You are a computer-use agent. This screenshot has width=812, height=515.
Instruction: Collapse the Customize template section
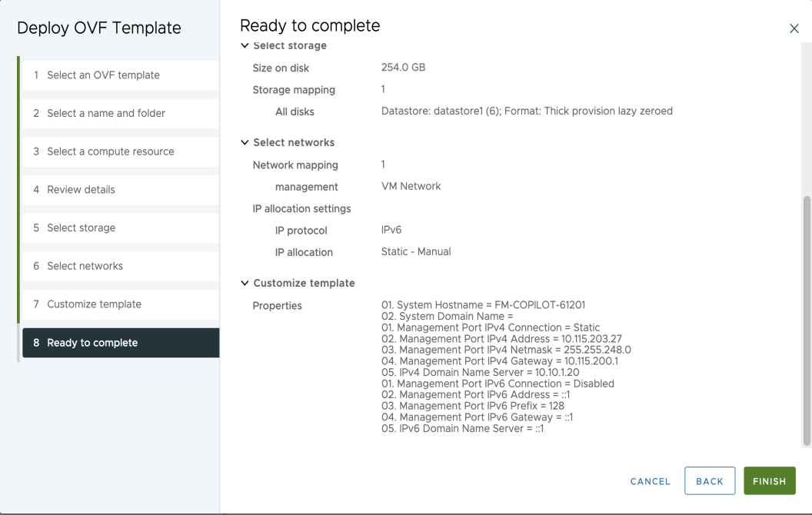pyautogui.click(x=245, y=284)
